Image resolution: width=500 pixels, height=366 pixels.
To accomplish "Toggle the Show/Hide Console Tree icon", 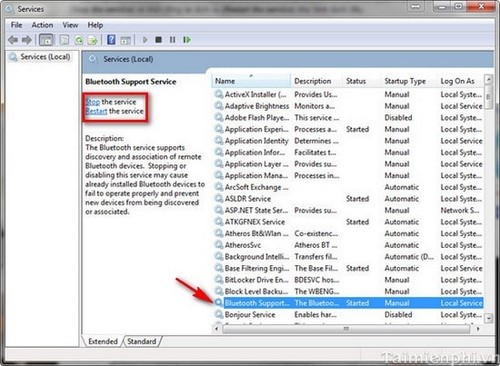I will [x=46, y=40].
